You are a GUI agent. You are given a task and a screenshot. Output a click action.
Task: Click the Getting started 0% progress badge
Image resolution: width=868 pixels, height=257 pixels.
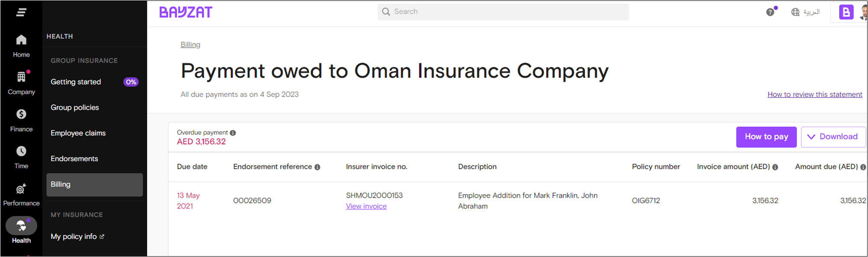131,82
